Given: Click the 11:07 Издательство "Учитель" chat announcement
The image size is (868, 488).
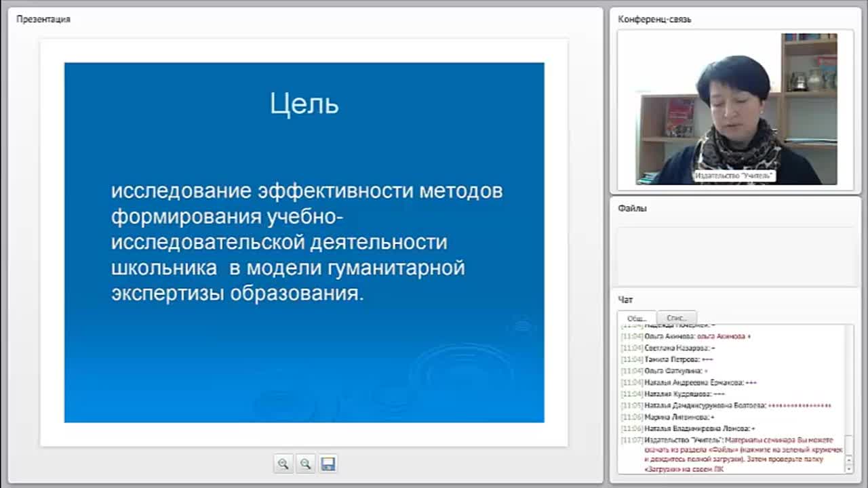Looking at the screenshot, I should point(732,454).
